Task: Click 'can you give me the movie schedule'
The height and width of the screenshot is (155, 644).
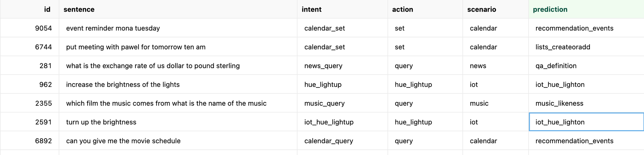Action: coord(123,141)
